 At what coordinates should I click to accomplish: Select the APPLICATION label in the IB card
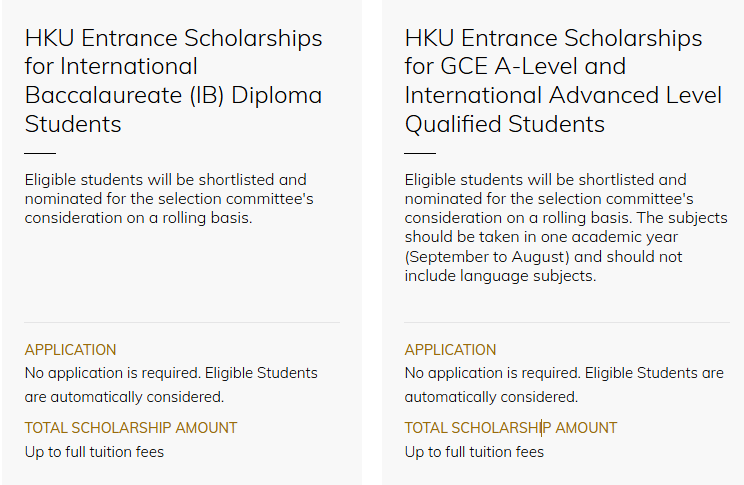point(70,350)
